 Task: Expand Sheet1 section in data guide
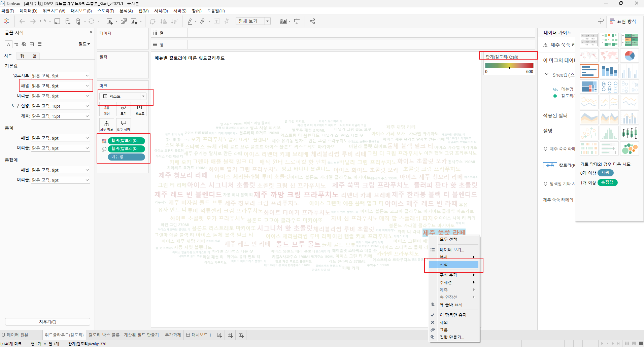pyautogui.click(x=546, y=74)
